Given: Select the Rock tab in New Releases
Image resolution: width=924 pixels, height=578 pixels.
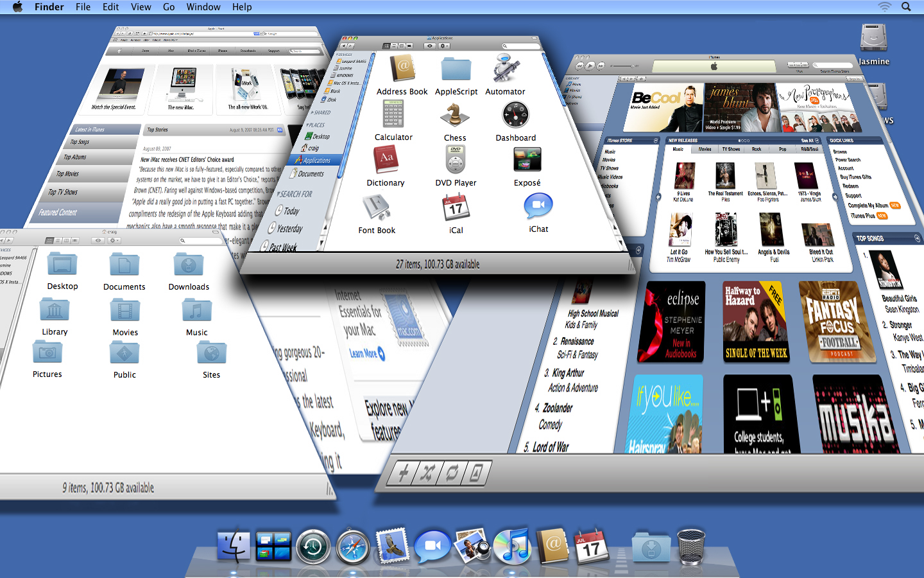Looking at the screenshot, I should pyautogui.click(x=757, y=149).
